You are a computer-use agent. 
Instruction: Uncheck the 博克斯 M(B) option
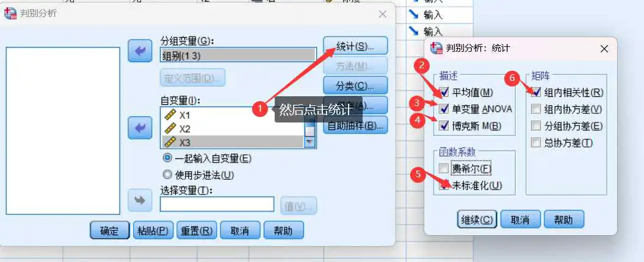tap(443, 126)
